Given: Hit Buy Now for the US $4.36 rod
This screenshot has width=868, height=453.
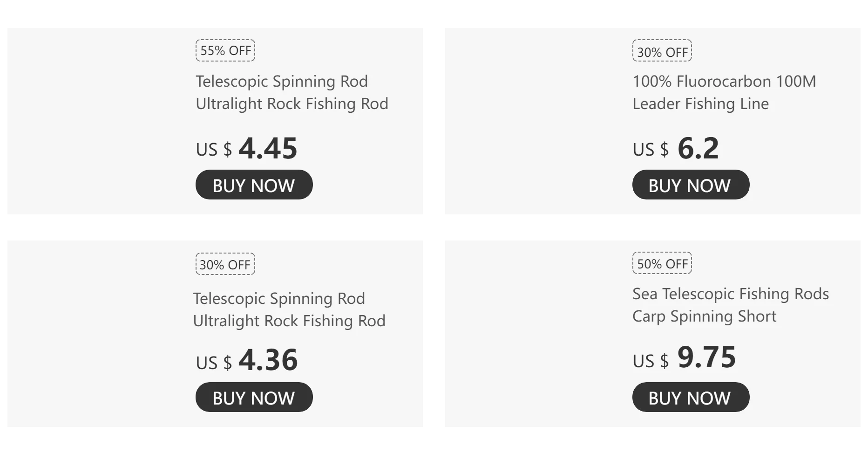Looking at the screenshot, I should (254, 398).
